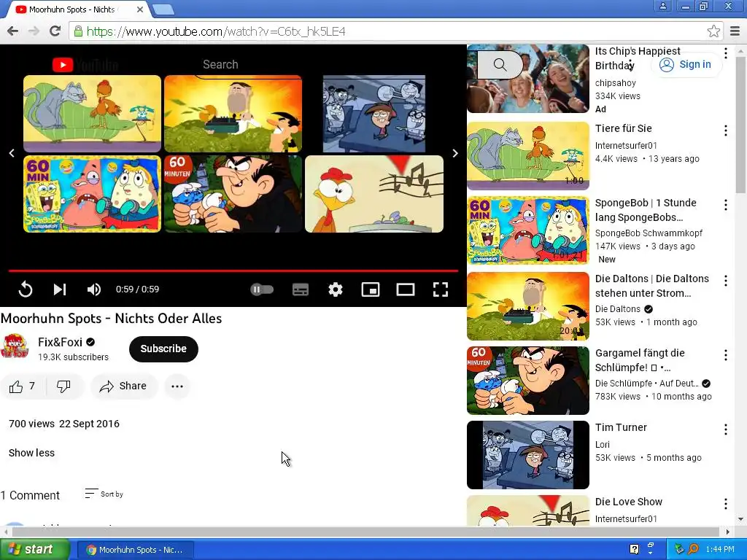Replay the video with replay icon
Viewport: 747px width, 560px height.
(26, 289)
